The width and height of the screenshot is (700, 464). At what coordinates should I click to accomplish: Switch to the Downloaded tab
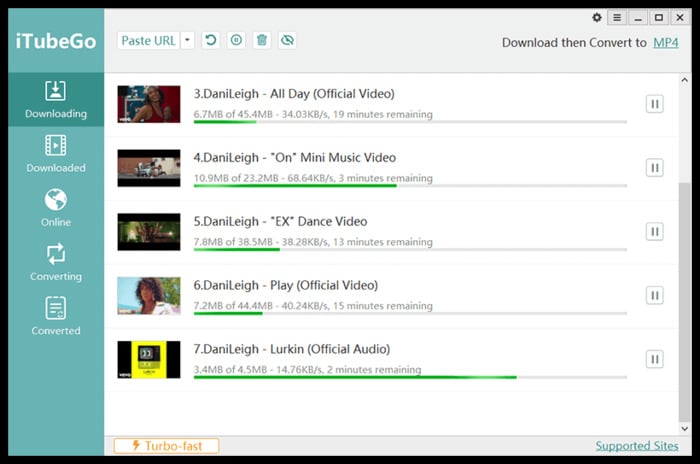[56, 154]
